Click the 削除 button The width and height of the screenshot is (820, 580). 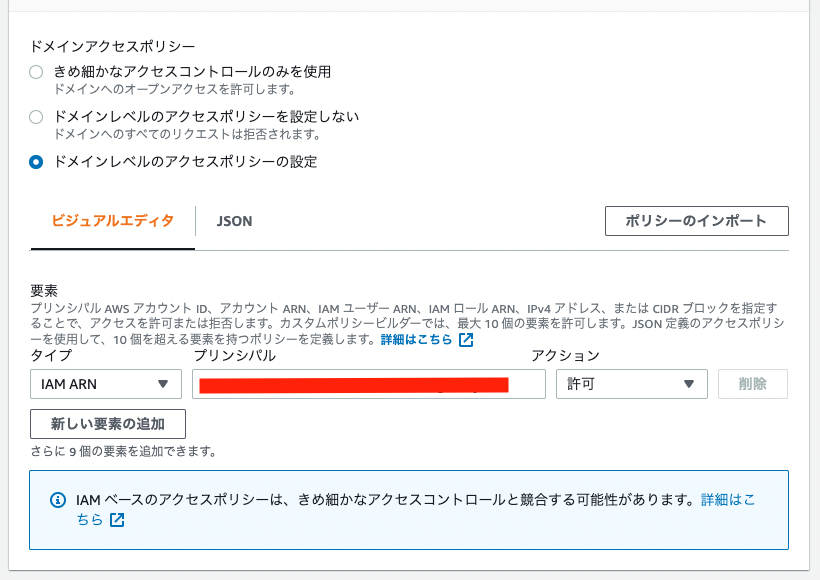tap(753, 384)
